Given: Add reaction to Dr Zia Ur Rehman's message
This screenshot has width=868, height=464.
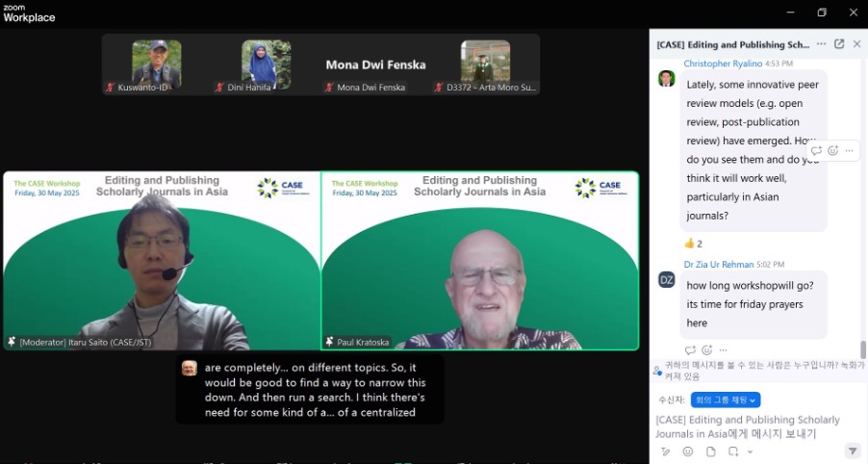Looking at the screenshot, I should click(706, 349).
